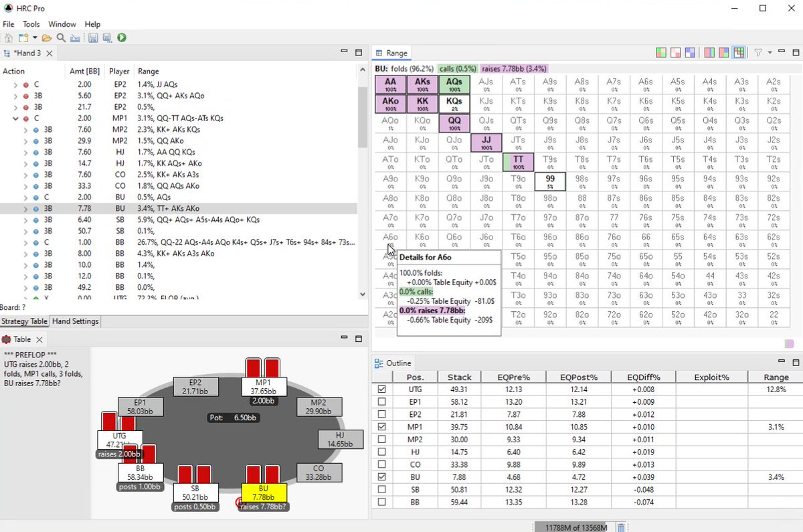
Task: Click the Save As floppy icon with dots
Action: 107,38
